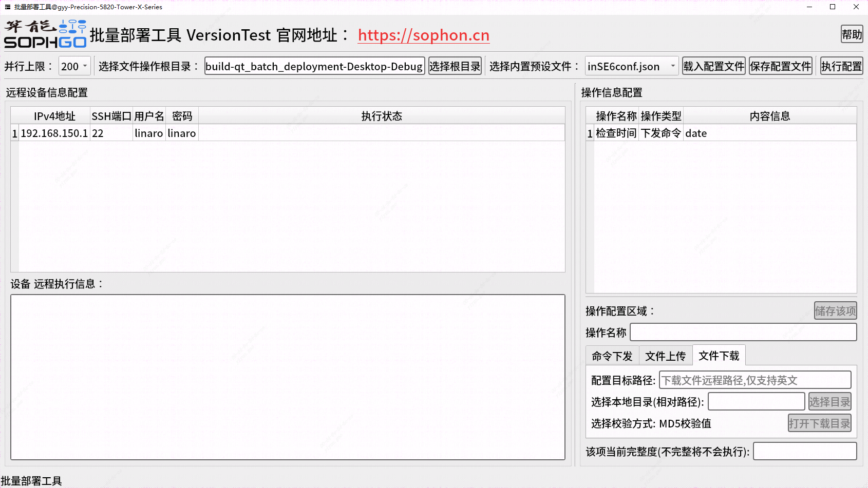Click the 选择根目录 button
The height and width of the screenshot is (488, 868).
(x=455, y=66)
